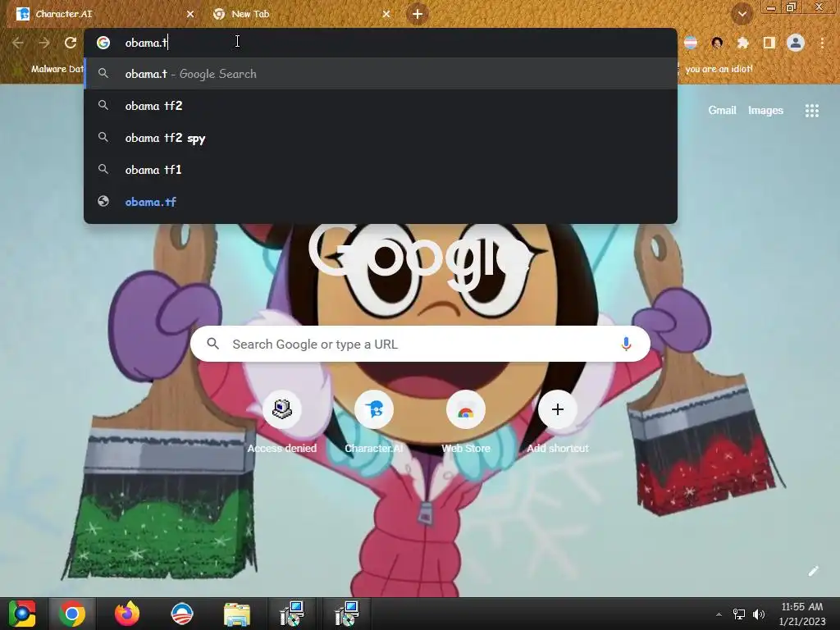The image size is (840, 630).
Task: Start voice search with microphone icon
Action: pos(626,344)
